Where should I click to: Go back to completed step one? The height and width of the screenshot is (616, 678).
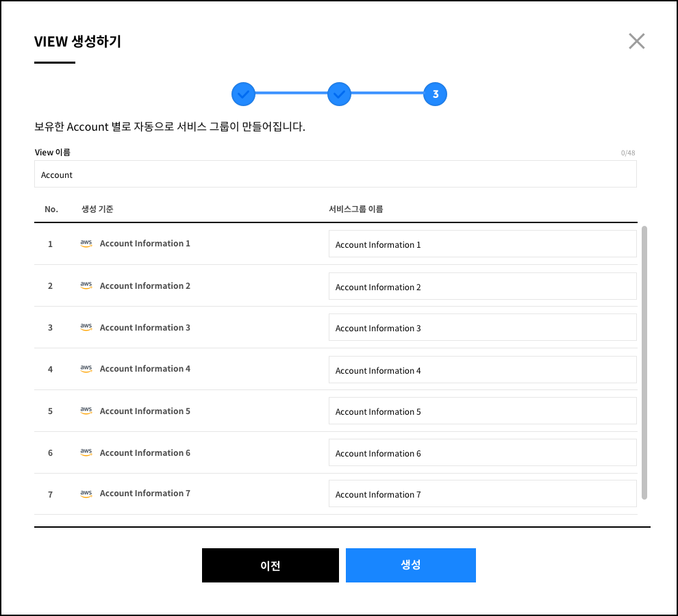tap(243, 94)
